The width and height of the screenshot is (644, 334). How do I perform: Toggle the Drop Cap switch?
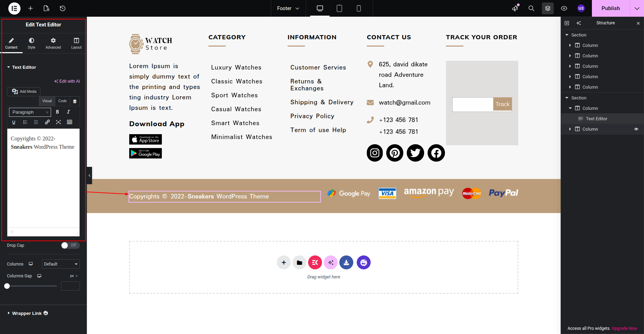[x=71, y=245]
